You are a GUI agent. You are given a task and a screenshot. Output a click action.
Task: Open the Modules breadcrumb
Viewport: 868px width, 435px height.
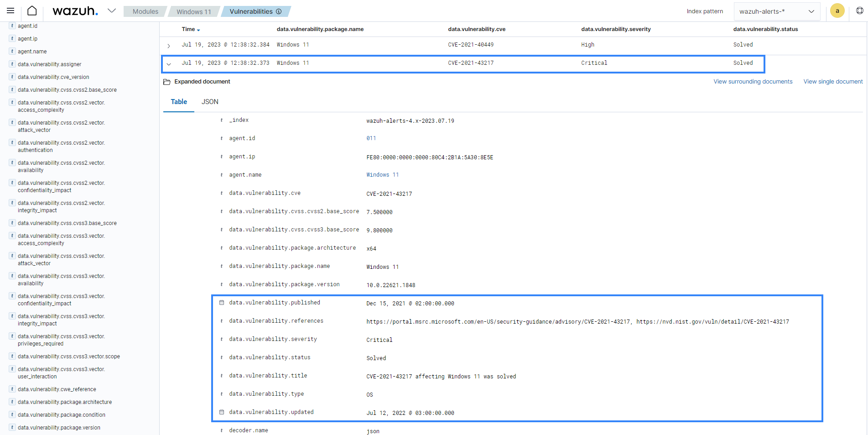(x=146, y=11)
